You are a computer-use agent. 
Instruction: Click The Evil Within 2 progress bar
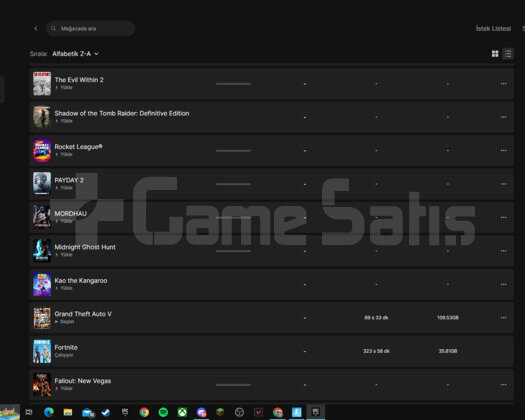click(x=233, y=84)
